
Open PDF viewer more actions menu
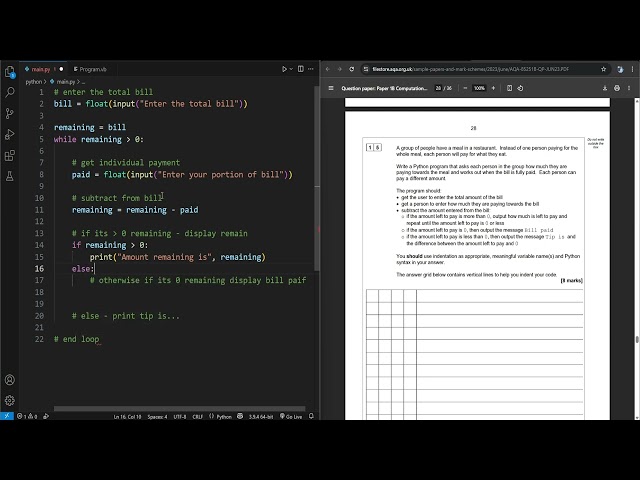[629, 88]
